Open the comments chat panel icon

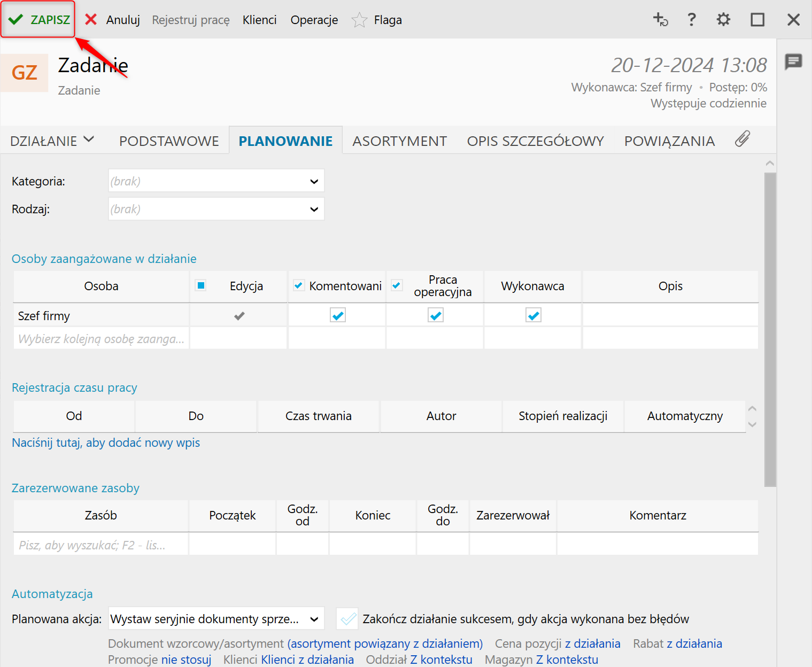click(x=794, y=62)
